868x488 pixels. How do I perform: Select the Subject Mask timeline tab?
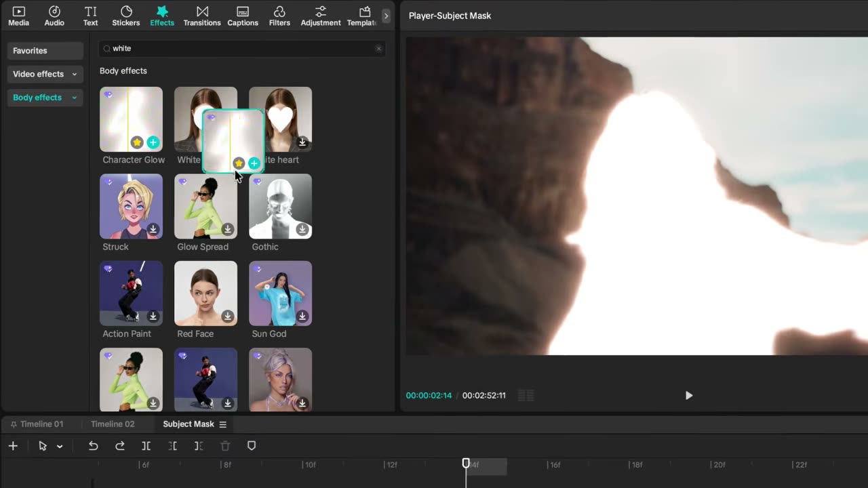click(189, 424)
